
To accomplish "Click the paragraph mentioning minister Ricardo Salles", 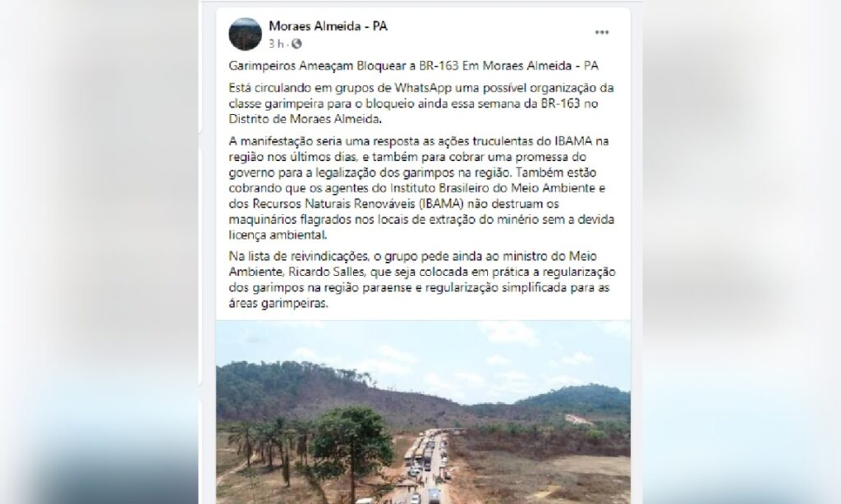I will (422, 279).
